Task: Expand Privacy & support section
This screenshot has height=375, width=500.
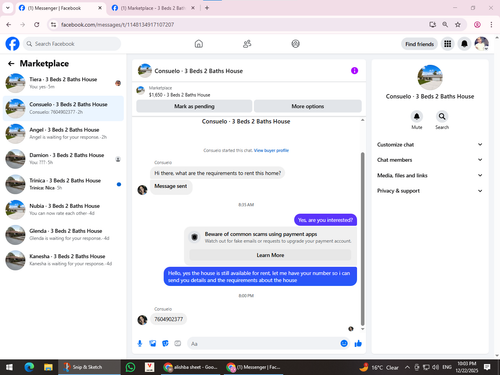Action: click(430, 191)
